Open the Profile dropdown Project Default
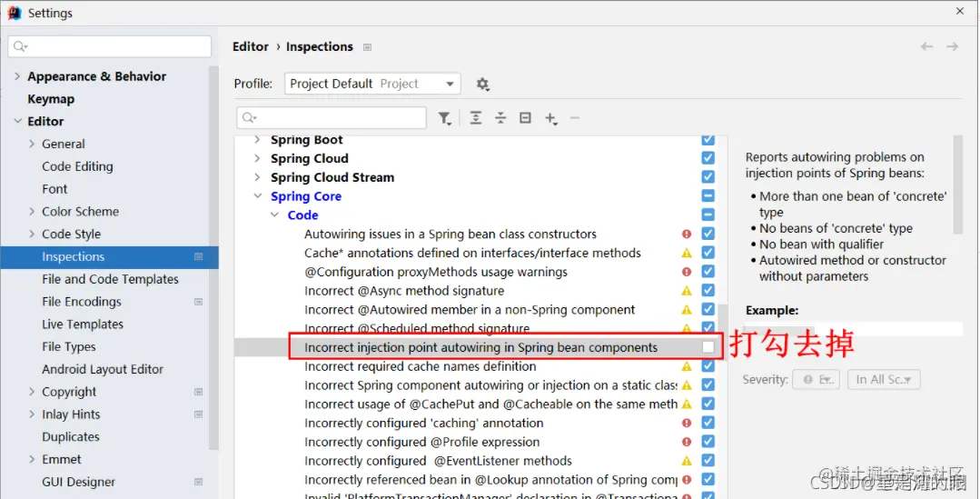980x499 pixels. click(372, 84)
